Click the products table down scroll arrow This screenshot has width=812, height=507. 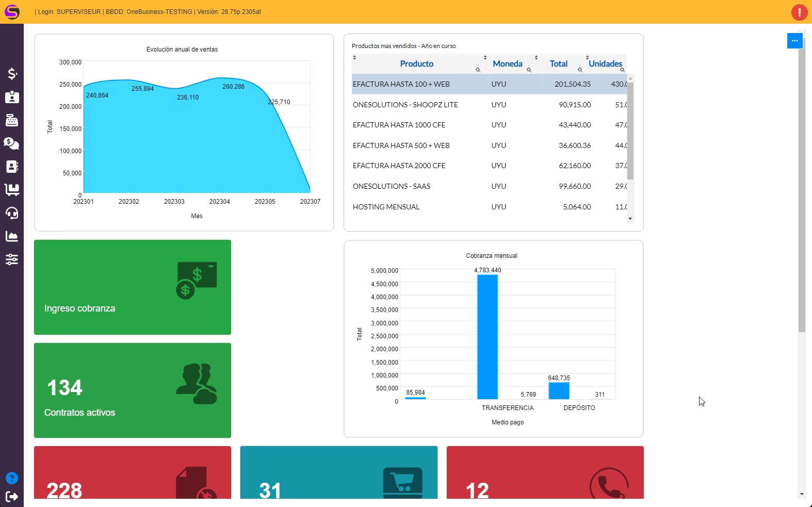pos(630,219)
